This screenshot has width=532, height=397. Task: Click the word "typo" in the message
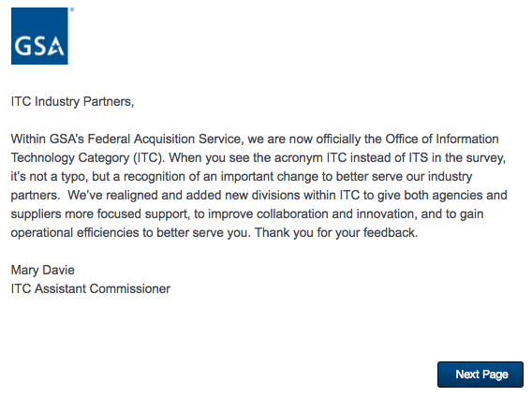(x=74, y=177)
